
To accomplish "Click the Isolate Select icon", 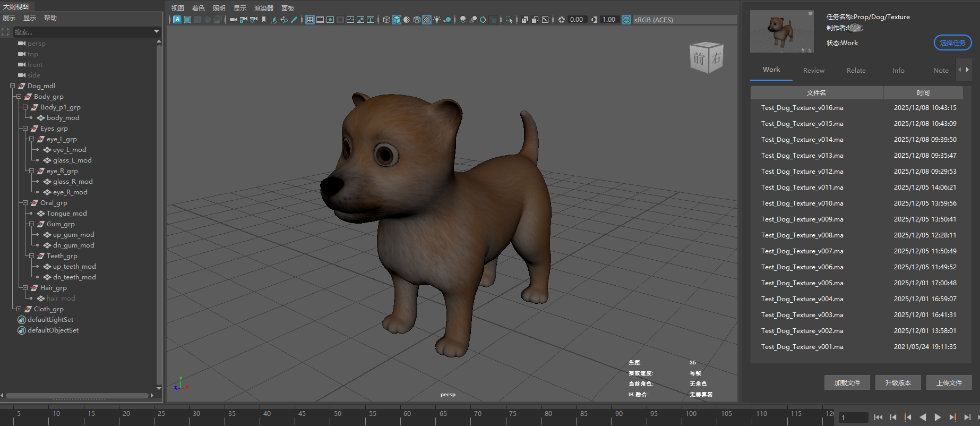I will (x=509, y=20).
